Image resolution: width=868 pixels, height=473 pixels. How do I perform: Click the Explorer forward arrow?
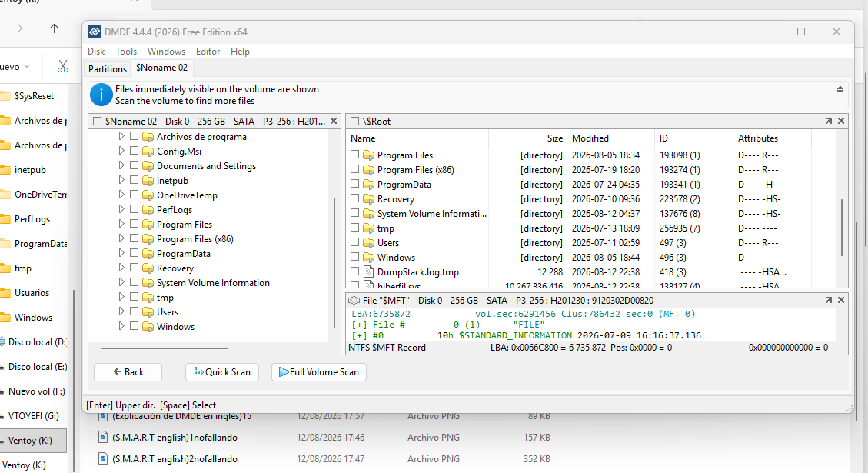tap(18, 28)
